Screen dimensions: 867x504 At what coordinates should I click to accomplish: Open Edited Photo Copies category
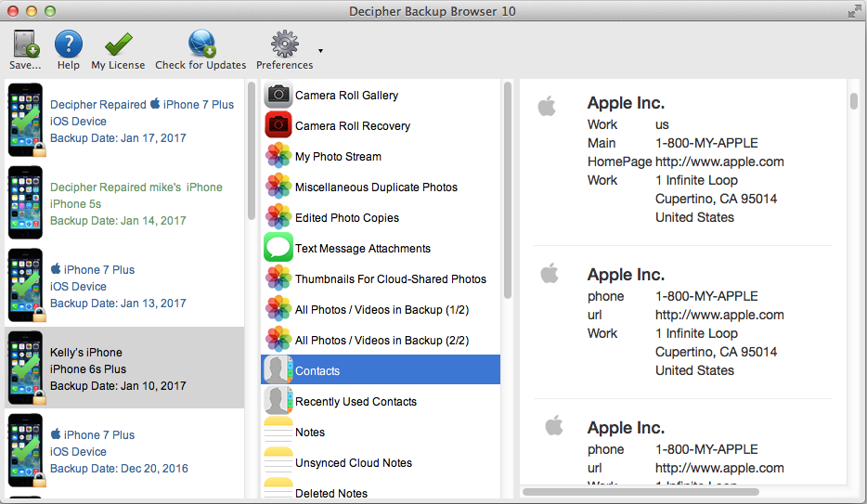tap(346, 218)
